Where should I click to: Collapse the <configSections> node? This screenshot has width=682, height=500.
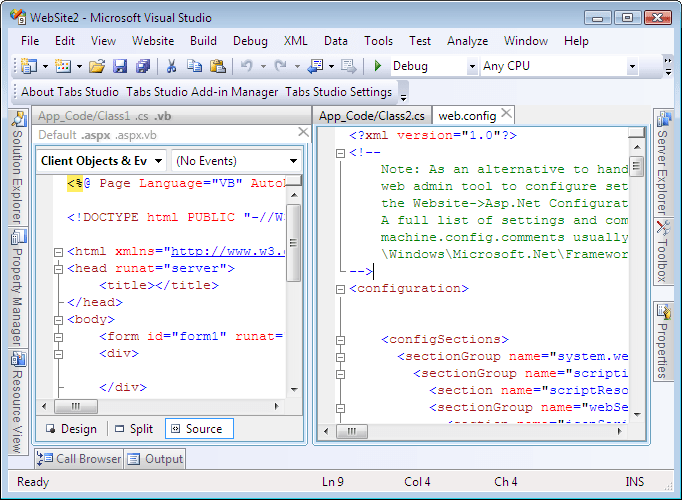pyautogui.click(x=341, y=340)
